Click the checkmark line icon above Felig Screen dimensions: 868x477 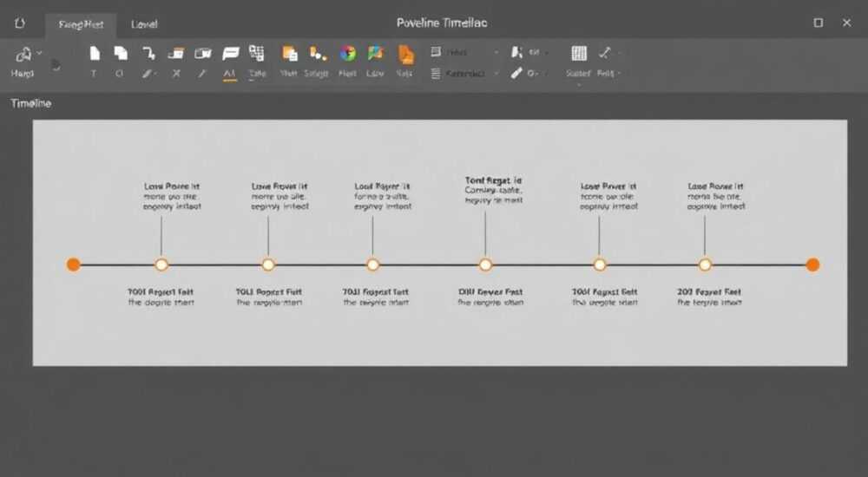(x=604, y=53)
